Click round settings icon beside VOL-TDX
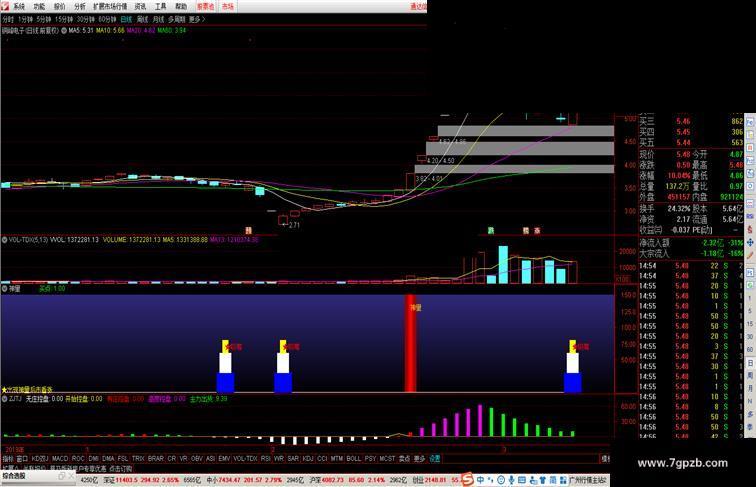Viewport: 756px width, 487px height. [x=4, y=239]
